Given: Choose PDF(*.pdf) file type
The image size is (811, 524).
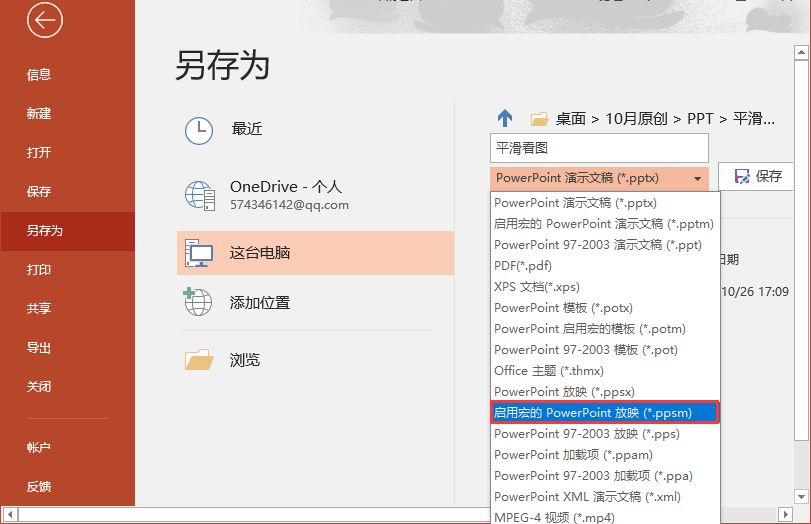Looking at the screenshot, I should point(605,266).
